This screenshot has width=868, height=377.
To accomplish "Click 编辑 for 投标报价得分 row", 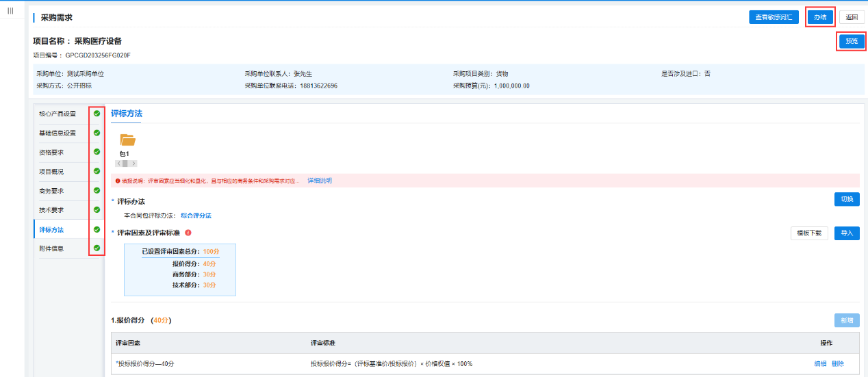I will 819,364.
